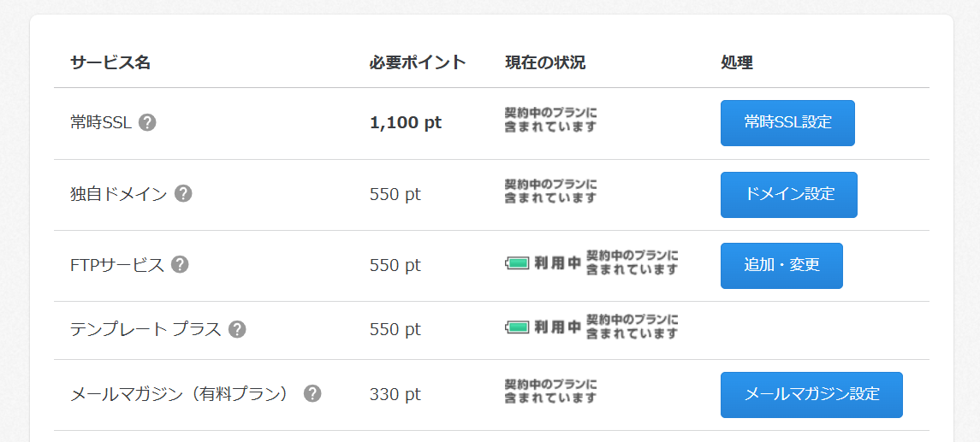Click the テンプレート プラス 利用中 battery icon
The width and height of the screenshot is (980, 442).
pyautogui.click(x=517, y=327)
